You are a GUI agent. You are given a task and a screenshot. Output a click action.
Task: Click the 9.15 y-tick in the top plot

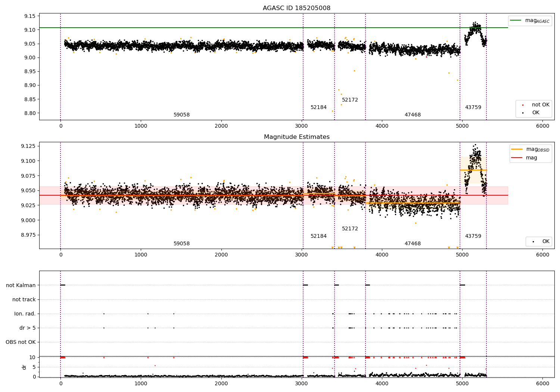30,16
